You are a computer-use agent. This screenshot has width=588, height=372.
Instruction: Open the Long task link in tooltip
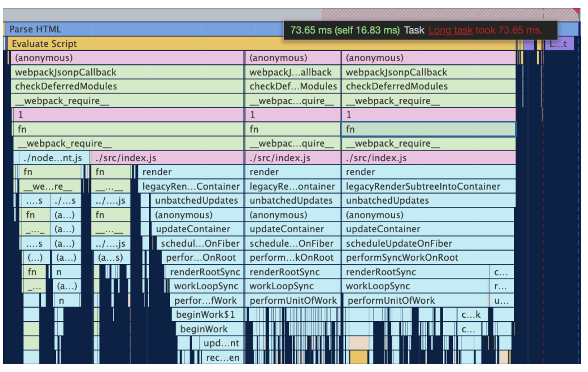click(x=450, y=30)
